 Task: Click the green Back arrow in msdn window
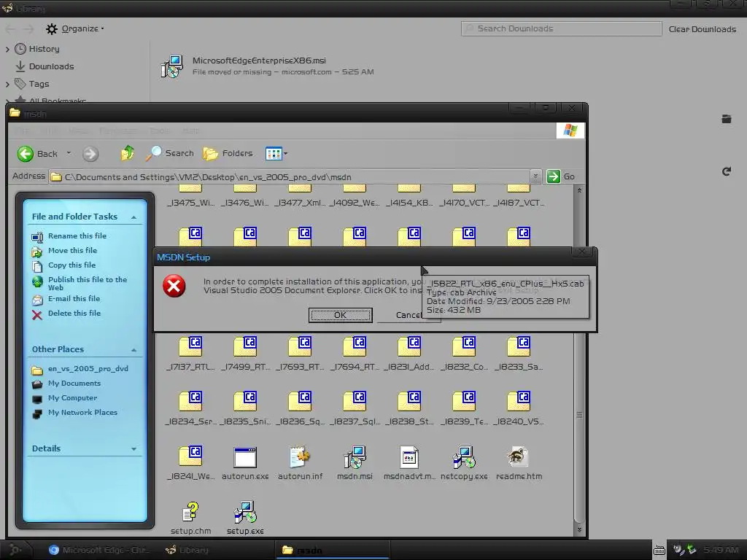click(26, 154)
